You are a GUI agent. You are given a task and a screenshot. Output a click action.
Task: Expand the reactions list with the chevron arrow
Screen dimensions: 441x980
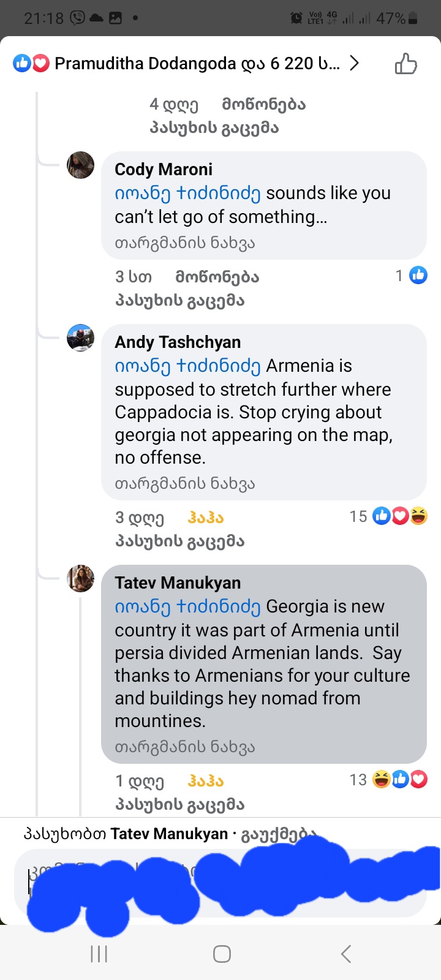(x=354, y=63)
